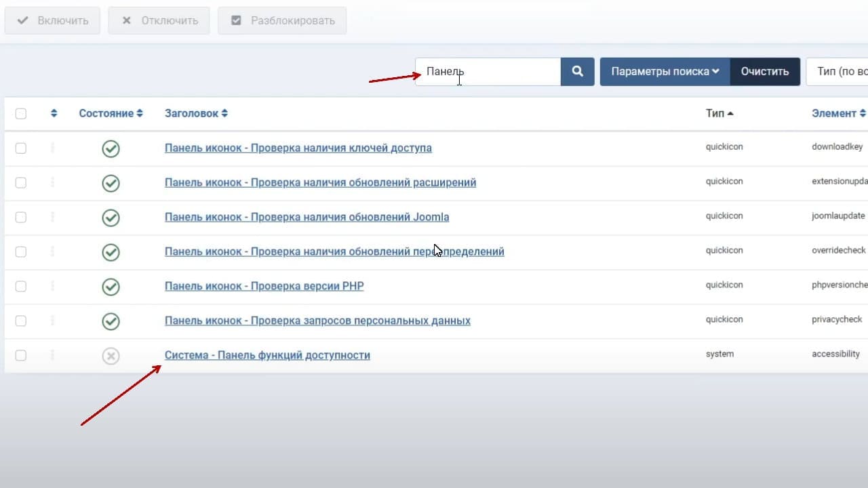This screenshot has height=488, width=868.
Task: Open Проверка версии PHP plugin link
Action: click(264, 286)
